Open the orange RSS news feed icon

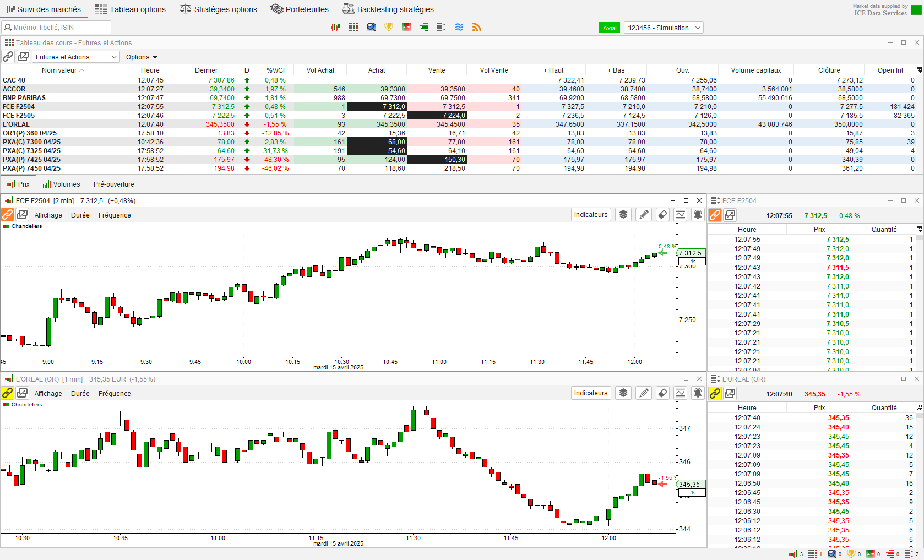pos(477,28)
